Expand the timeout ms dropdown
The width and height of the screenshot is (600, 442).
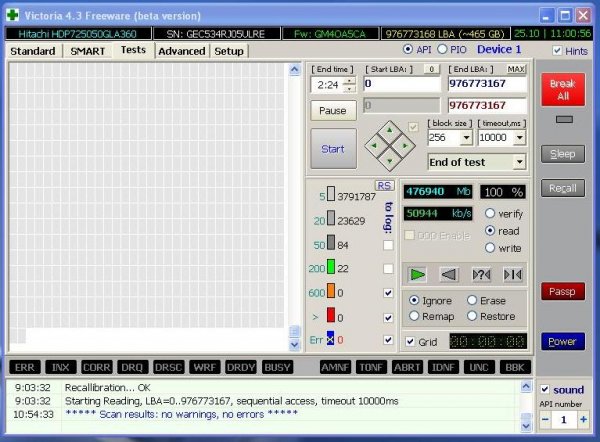tap(519, 138)
